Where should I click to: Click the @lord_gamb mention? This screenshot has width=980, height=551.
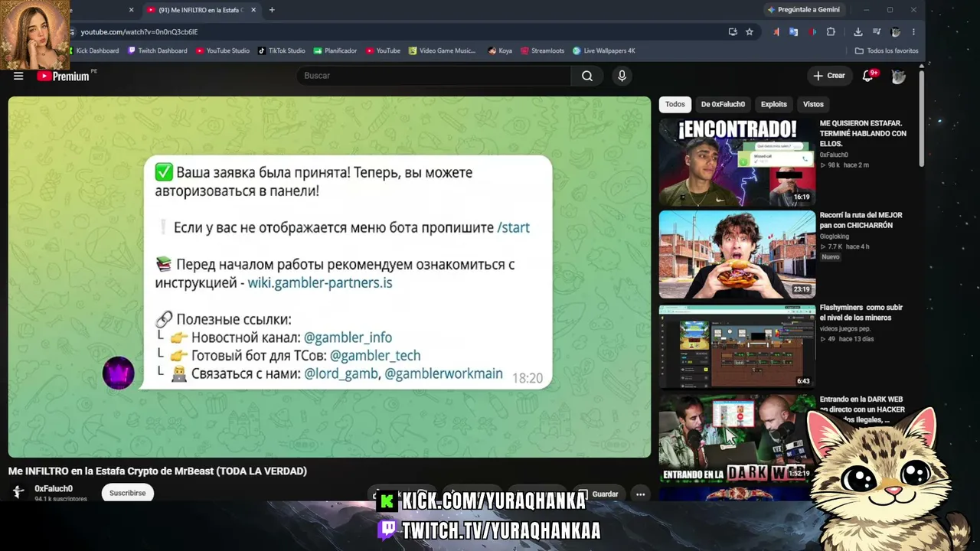341,374
